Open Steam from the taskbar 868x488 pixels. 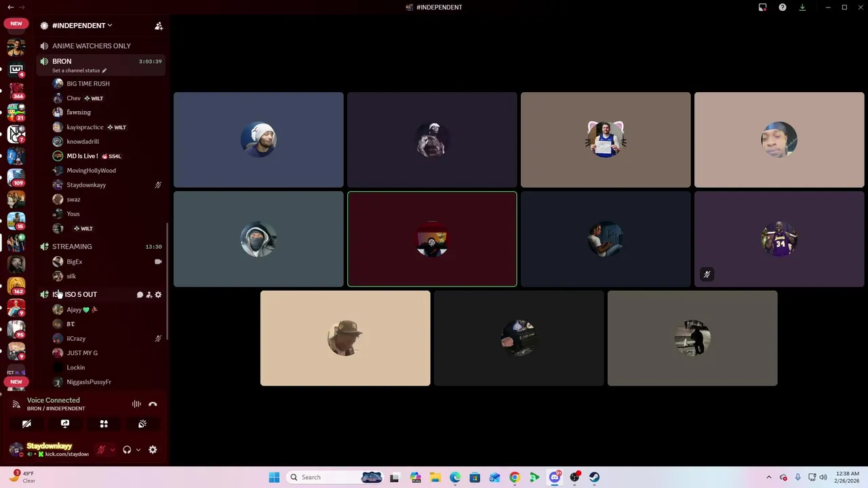[x=594, y=477]
